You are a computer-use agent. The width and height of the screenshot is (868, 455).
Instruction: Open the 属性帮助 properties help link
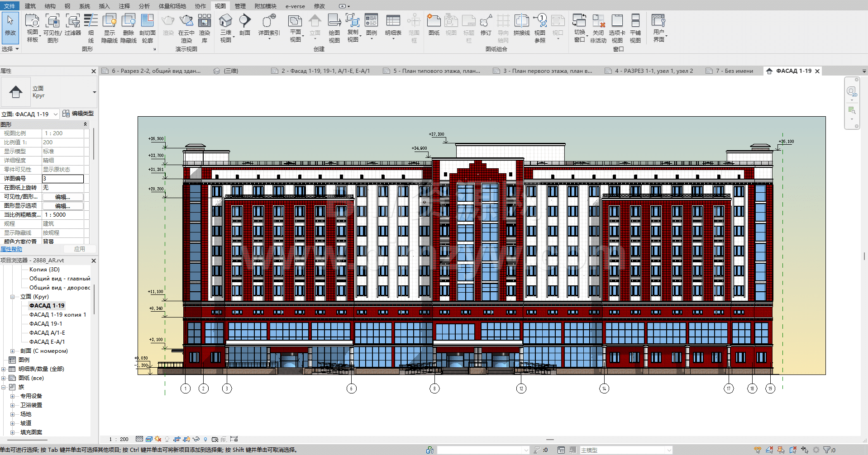click(x=11, y=249)
